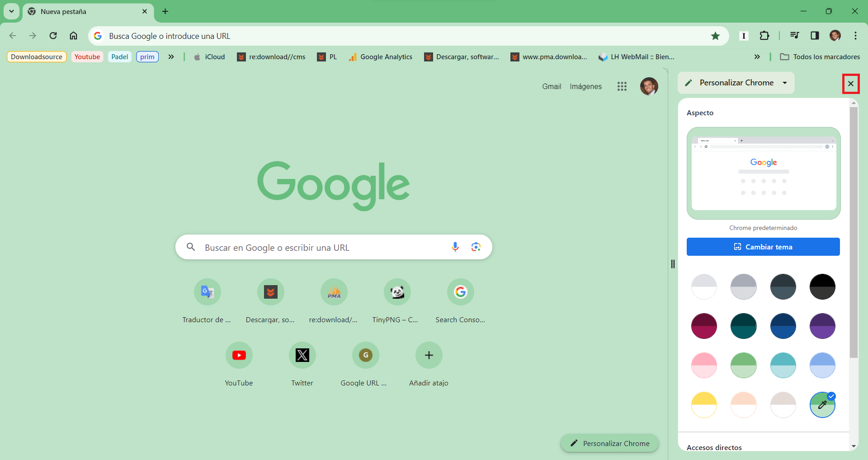The image size is (868, 460).
Task: Open the prim bookmark group
Action: [147, 56]
